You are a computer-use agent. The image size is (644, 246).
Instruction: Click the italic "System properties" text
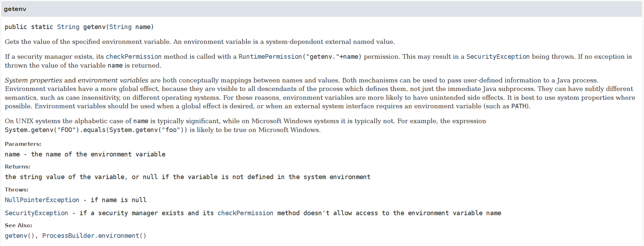[33, 80]
